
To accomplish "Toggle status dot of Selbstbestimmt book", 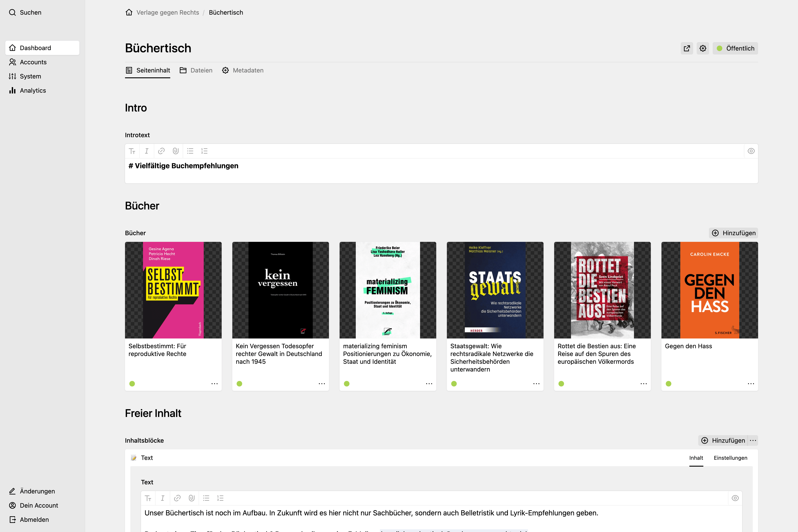I will click(132, 384).
